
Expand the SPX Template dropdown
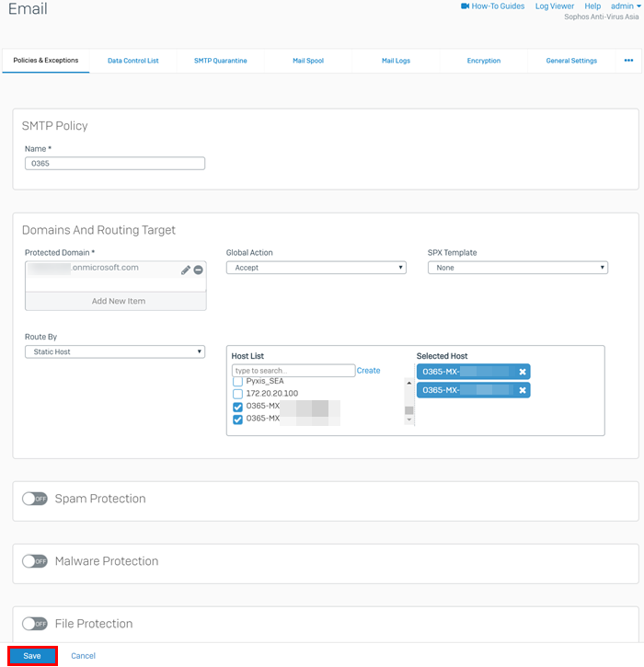517,268
